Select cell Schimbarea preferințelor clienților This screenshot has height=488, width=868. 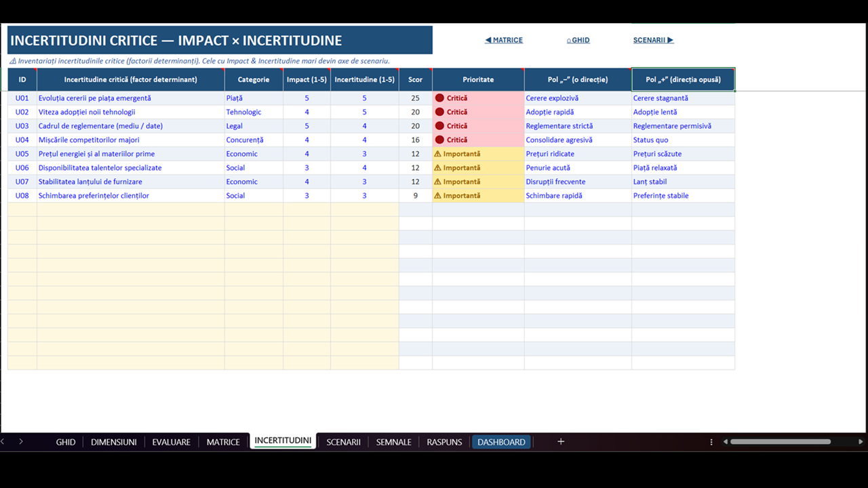[x=131, y=196]
